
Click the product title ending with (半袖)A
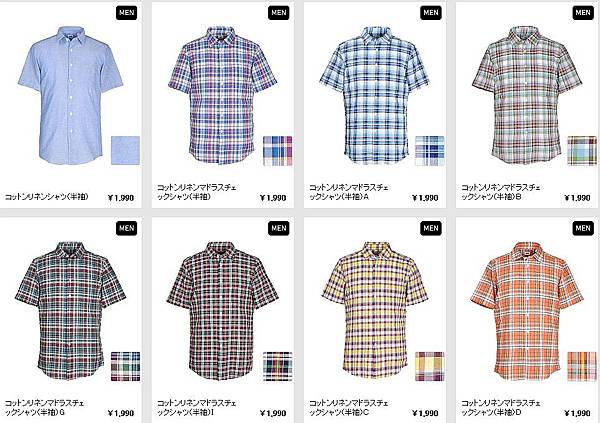(x=349, y=192)
